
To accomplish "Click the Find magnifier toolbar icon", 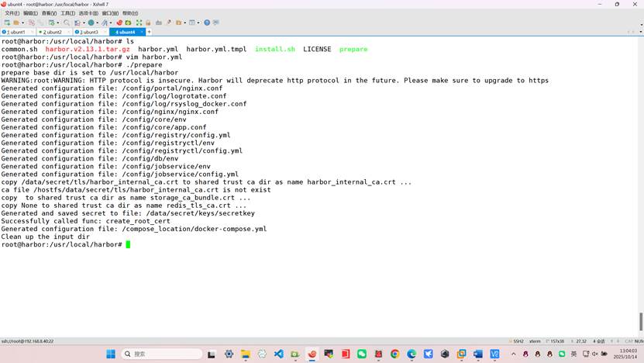I will (67, 22).
